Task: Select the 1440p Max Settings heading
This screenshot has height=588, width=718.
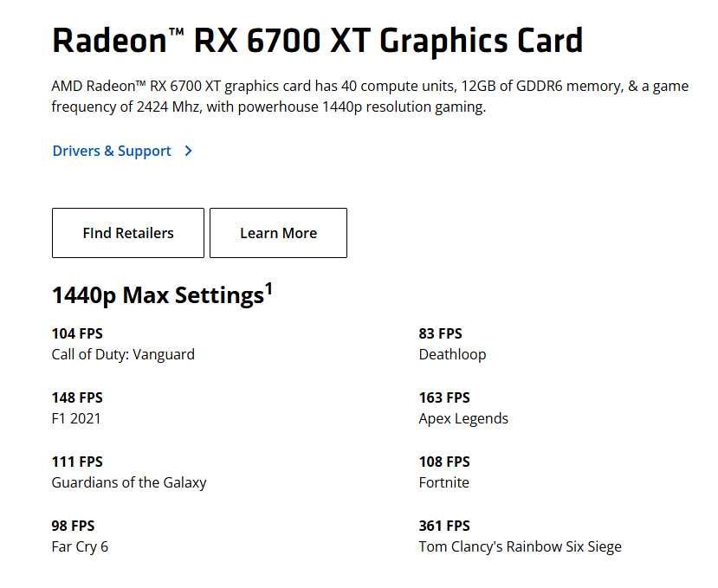Action: click(157, 295)
